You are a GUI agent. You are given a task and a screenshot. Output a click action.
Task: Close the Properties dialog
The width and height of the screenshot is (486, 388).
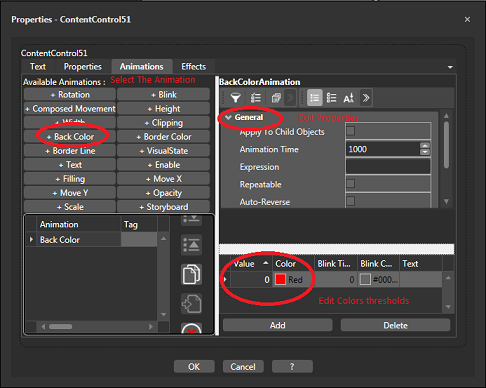467,20
